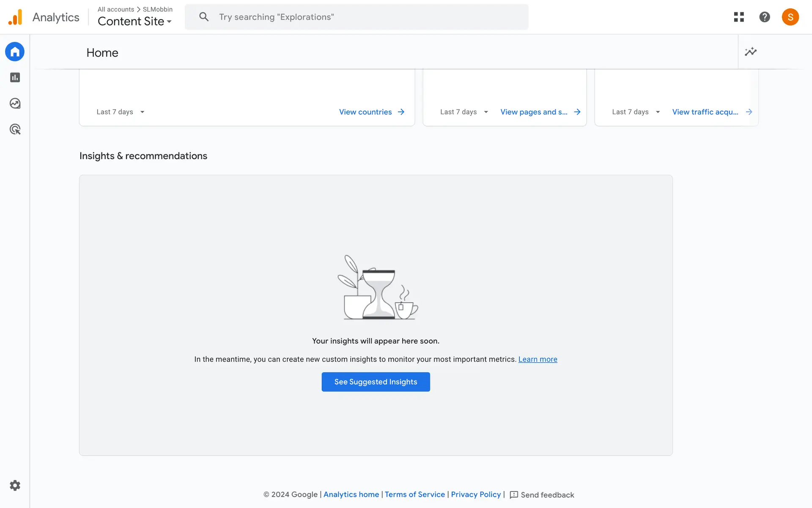Image resolution: width=812 pixels, height=508 pixels.
Task: Click the Analytics logo
Action: [15, 17]
